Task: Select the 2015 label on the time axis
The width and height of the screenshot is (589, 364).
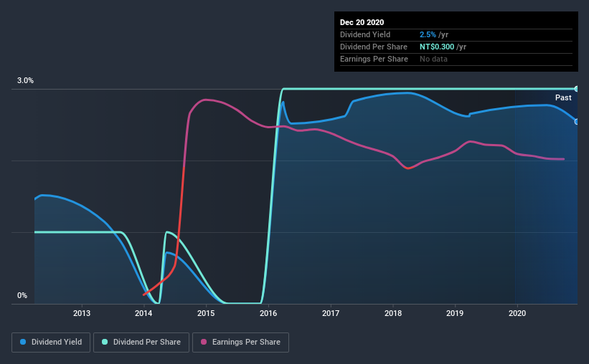Action: click(x=206, y=313)
